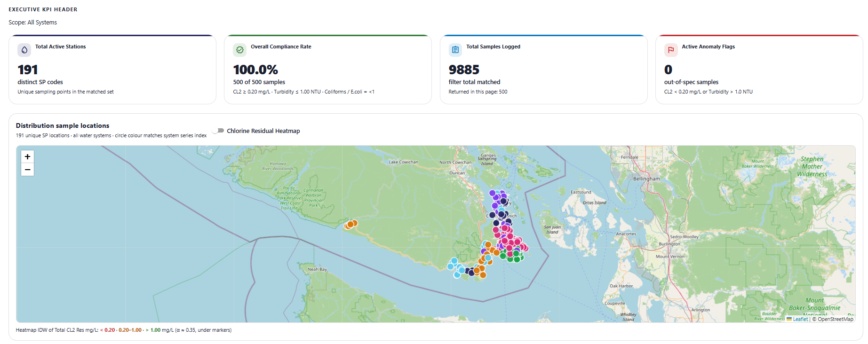Viewport: 868px width, 344px height.
Task: Click the Anacortes label on the map
Action: coord(626,234)
